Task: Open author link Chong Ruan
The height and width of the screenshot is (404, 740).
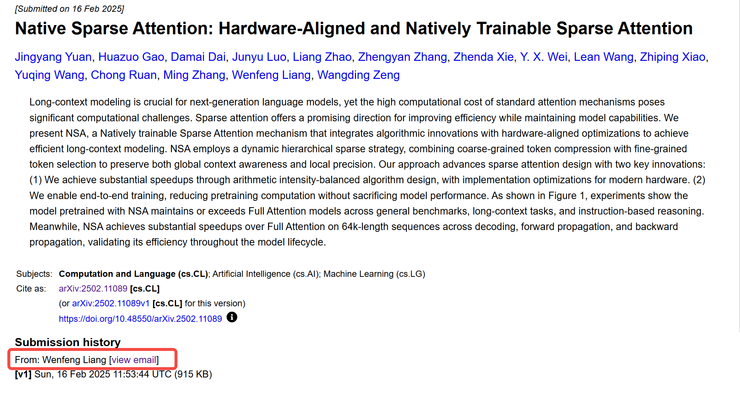Action: 124,75
